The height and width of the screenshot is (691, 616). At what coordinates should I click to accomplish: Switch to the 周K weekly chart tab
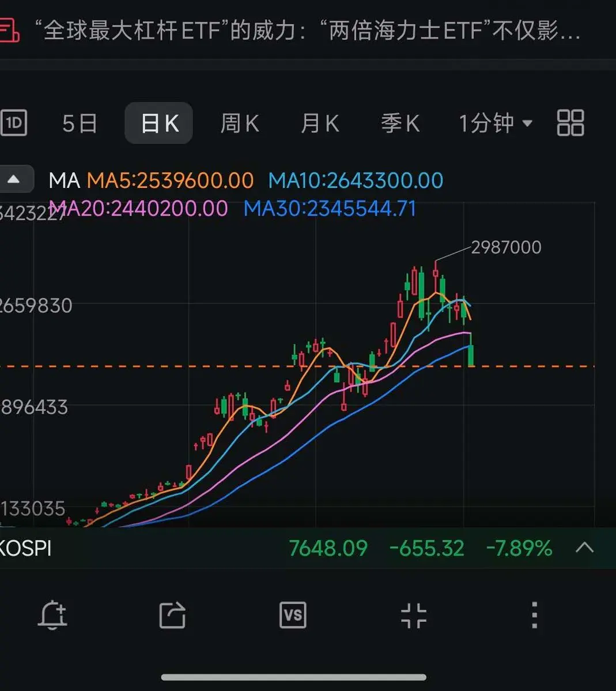[x=240, y=123]
